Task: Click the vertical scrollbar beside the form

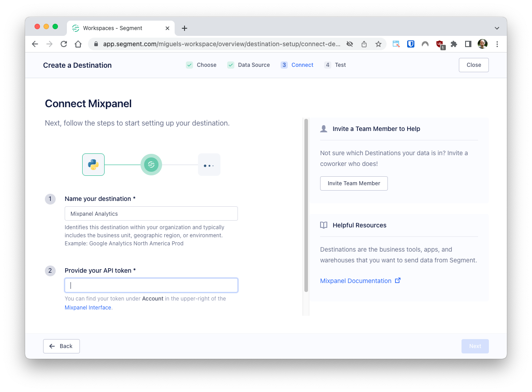Action: coord(306,205)
